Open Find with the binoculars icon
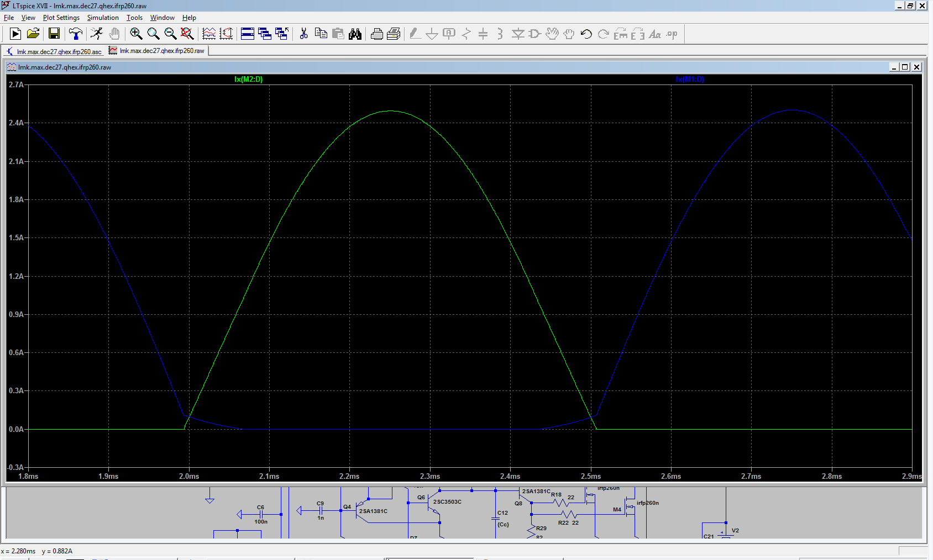 [x=355, y=34]
